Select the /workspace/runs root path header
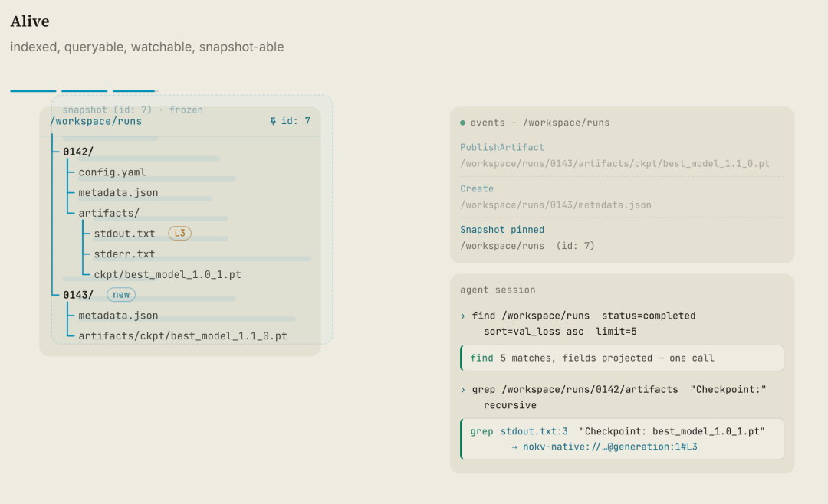 (x=96, y=121)
